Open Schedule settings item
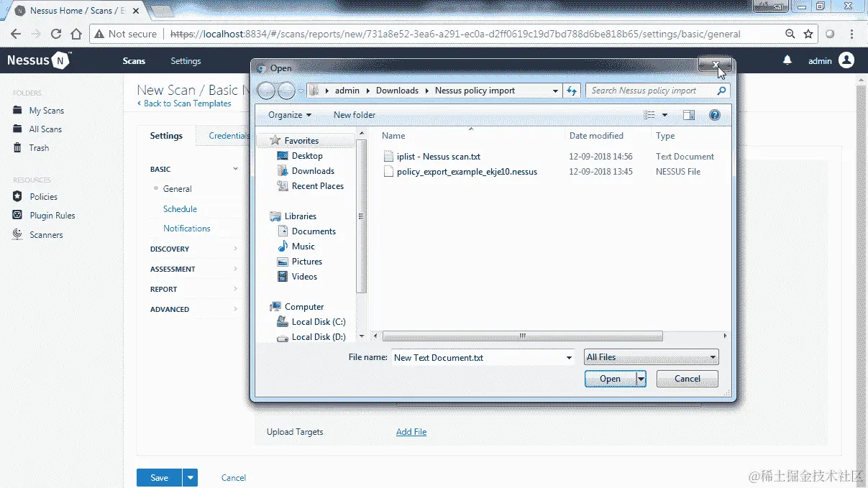The height and width of the screenshot is (488, 868). click(x=180, y=209)
